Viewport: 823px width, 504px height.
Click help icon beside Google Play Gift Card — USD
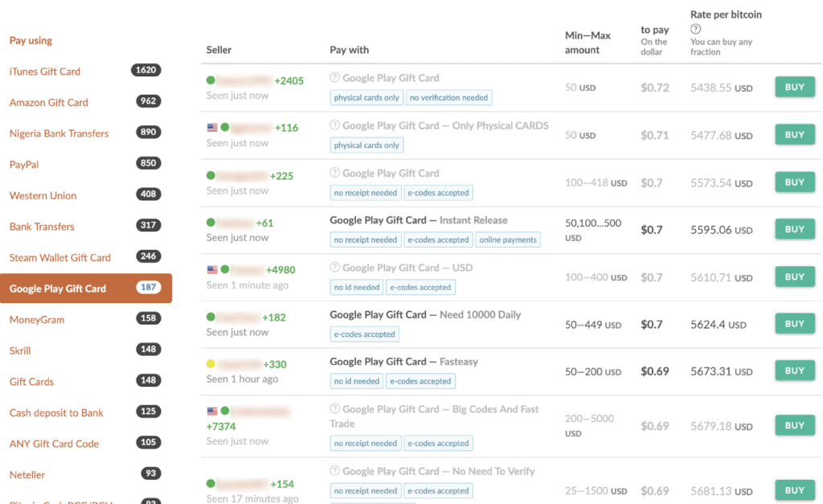pyautogui.click(x=335, y=267)
